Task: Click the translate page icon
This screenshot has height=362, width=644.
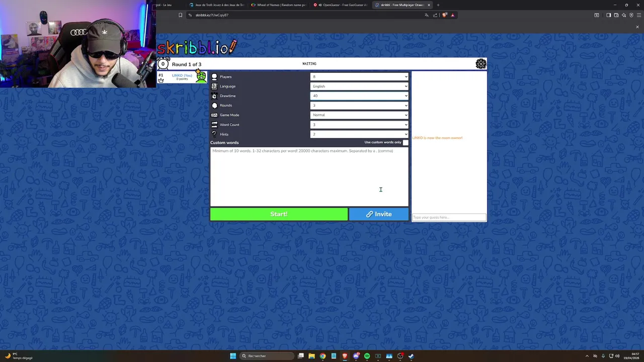Action: point(427,15)
